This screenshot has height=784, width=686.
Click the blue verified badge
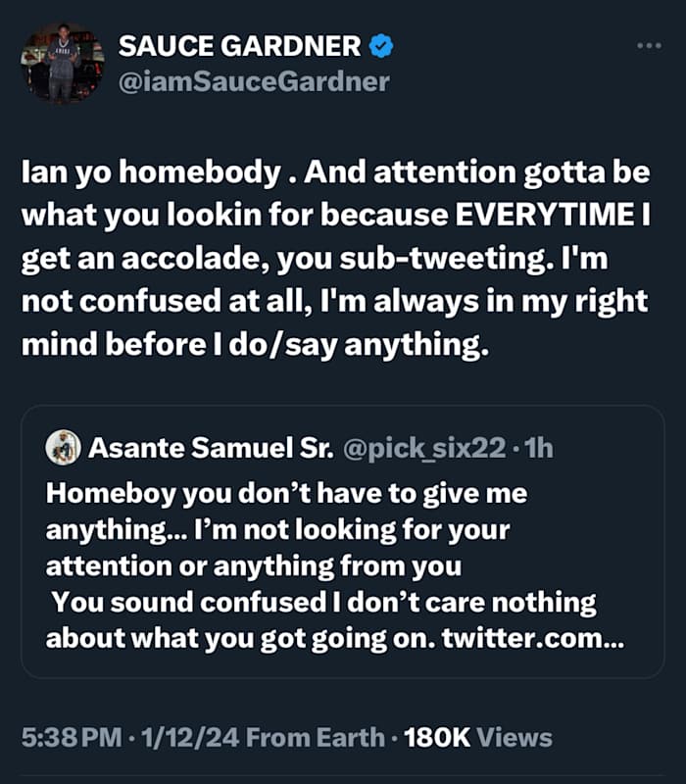379,45
